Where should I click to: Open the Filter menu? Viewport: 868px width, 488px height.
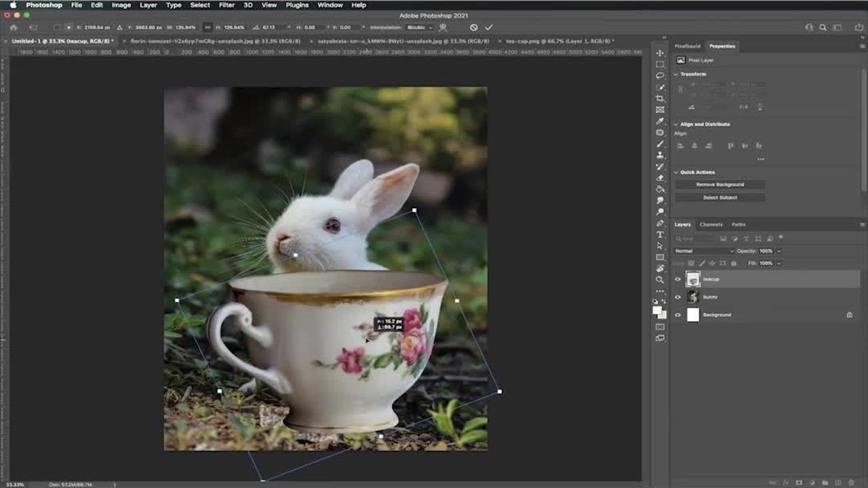226,5
